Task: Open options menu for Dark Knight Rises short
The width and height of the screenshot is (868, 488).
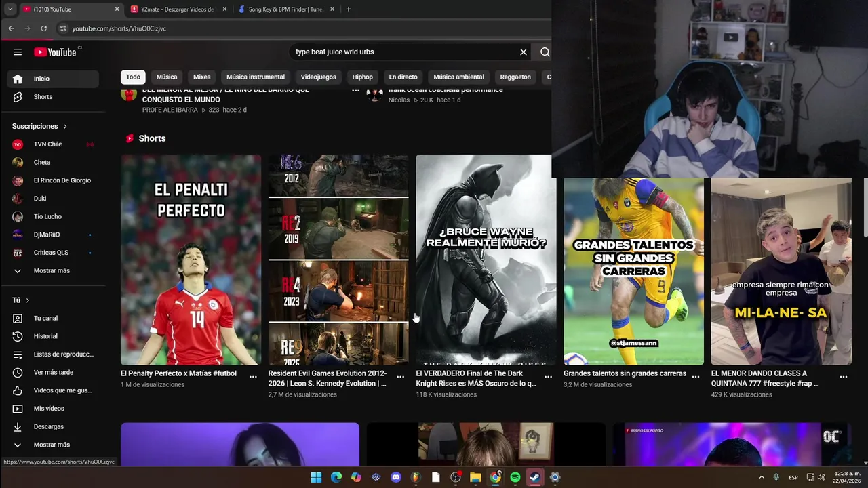Action: tap(548, 377)
